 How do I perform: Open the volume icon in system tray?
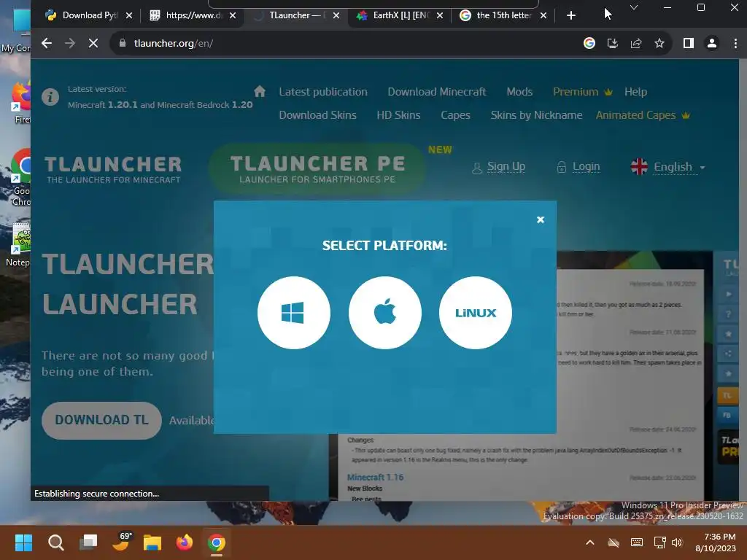[676, 542]
